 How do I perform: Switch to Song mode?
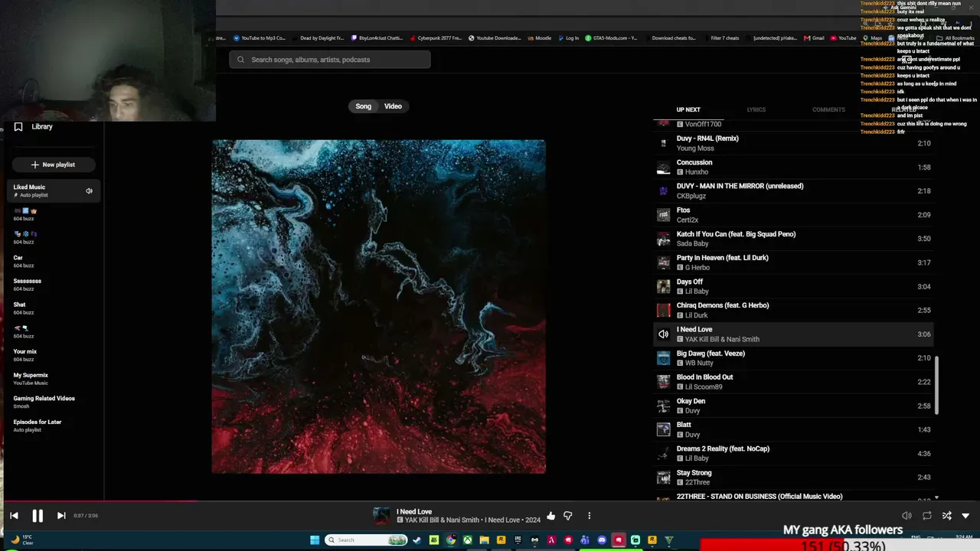coord(363,106)
